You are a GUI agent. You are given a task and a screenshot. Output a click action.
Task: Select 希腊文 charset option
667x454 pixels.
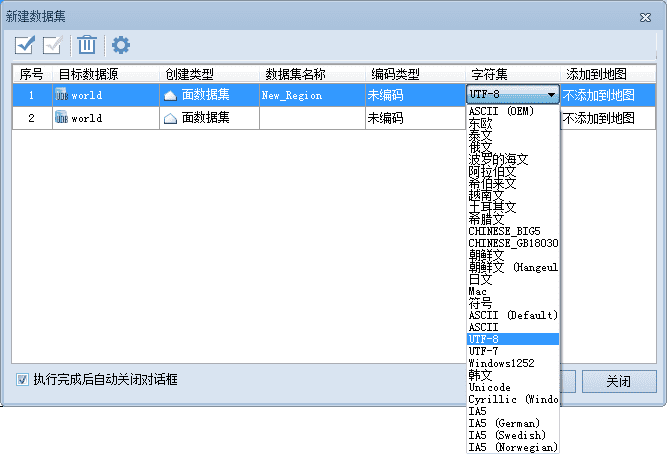pyautogui.click(x=513, y=219)
